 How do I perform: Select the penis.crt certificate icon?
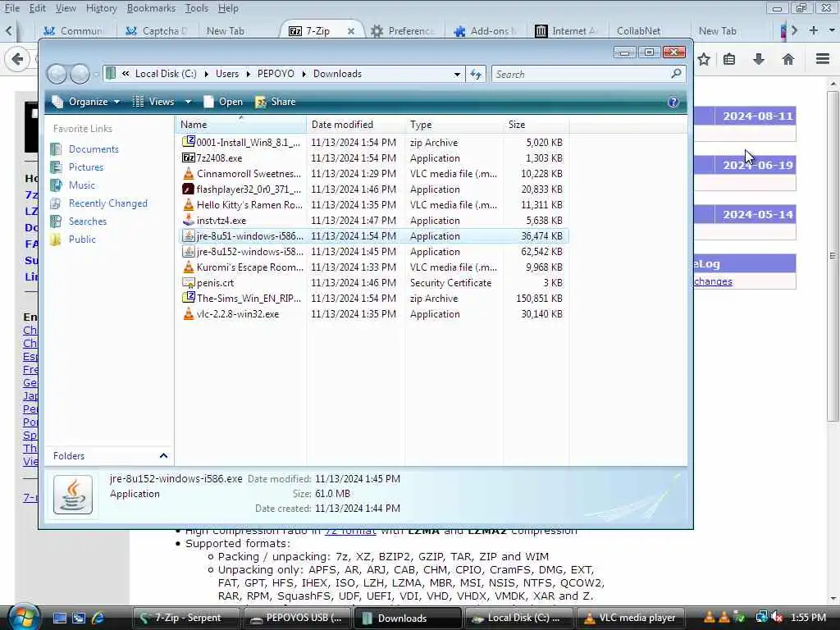(x=189, y=283)
